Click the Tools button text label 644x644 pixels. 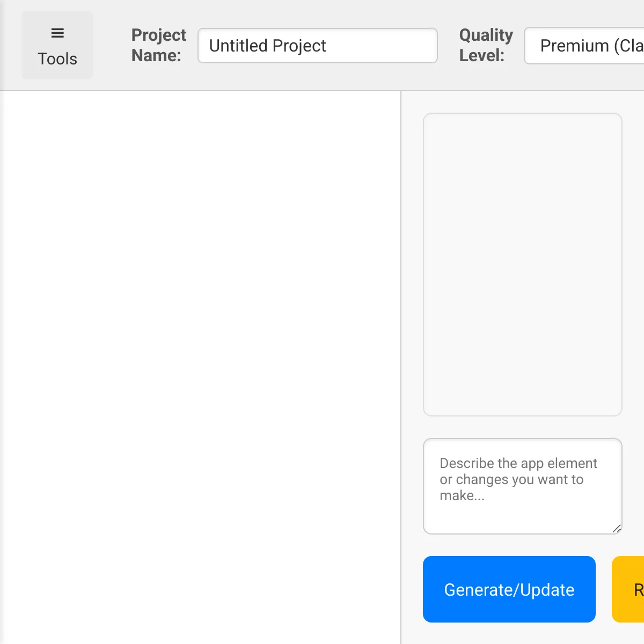[x=57, y=59]
